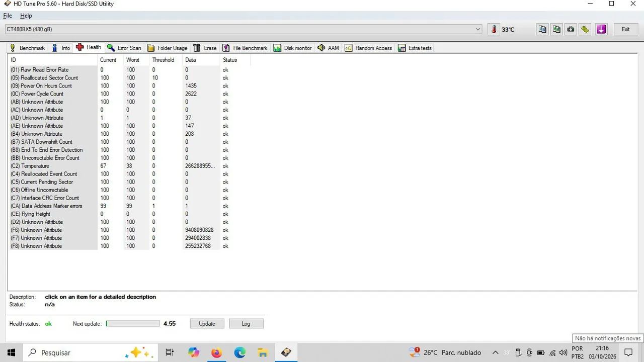Open the Random Access tab
The height and width of the screenshot is (362, 644).
[368, 48]
